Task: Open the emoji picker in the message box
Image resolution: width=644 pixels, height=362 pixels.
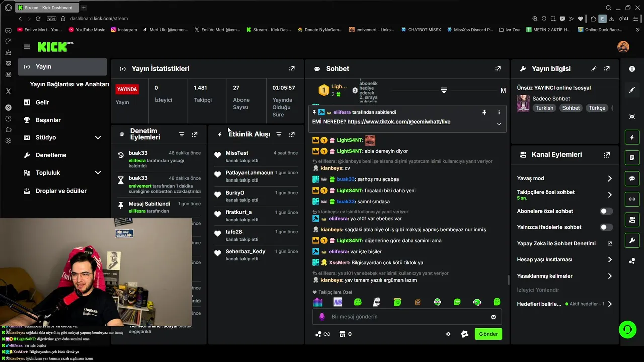Action: click(x=493, y=317)
